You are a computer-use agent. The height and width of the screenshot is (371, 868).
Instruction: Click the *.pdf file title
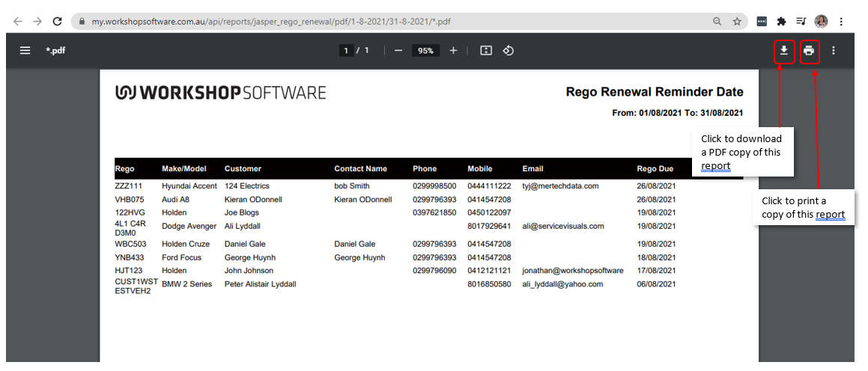click(56, 50)
